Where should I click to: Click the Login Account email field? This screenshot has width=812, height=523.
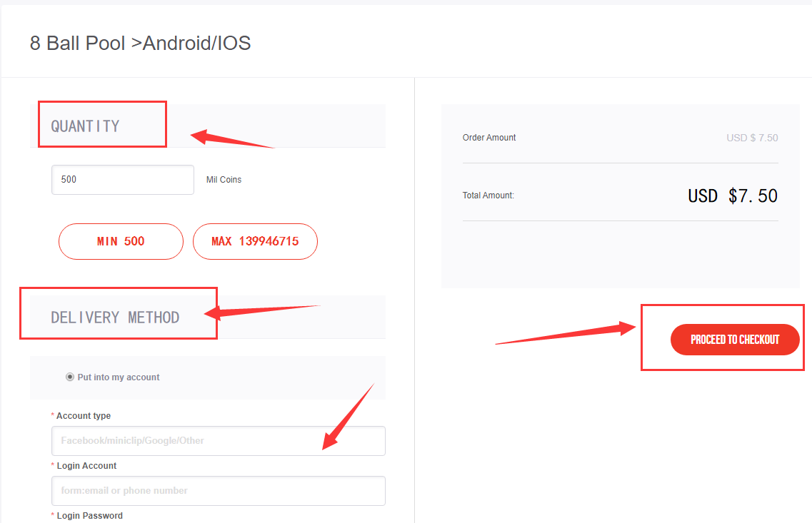point(218,491)
